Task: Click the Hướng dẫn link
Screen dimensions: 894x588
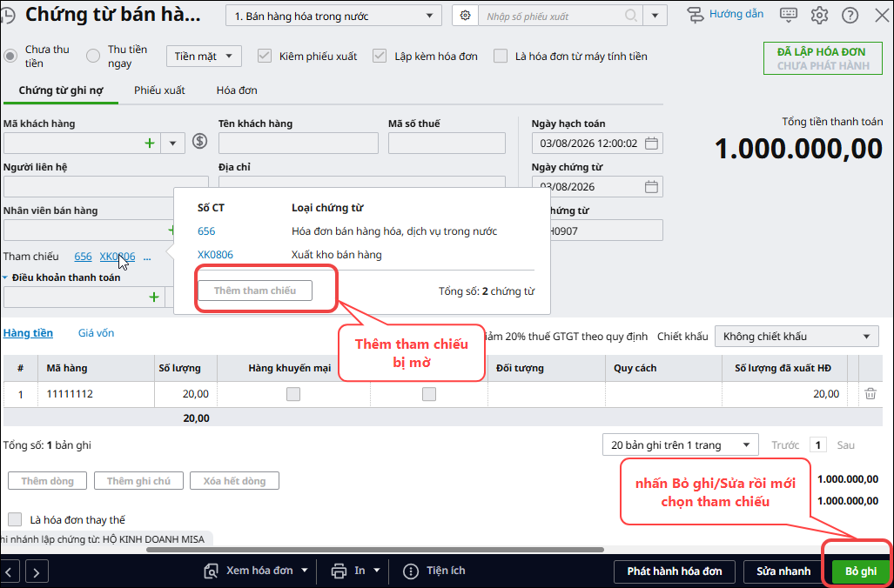Action: point(736,14)
